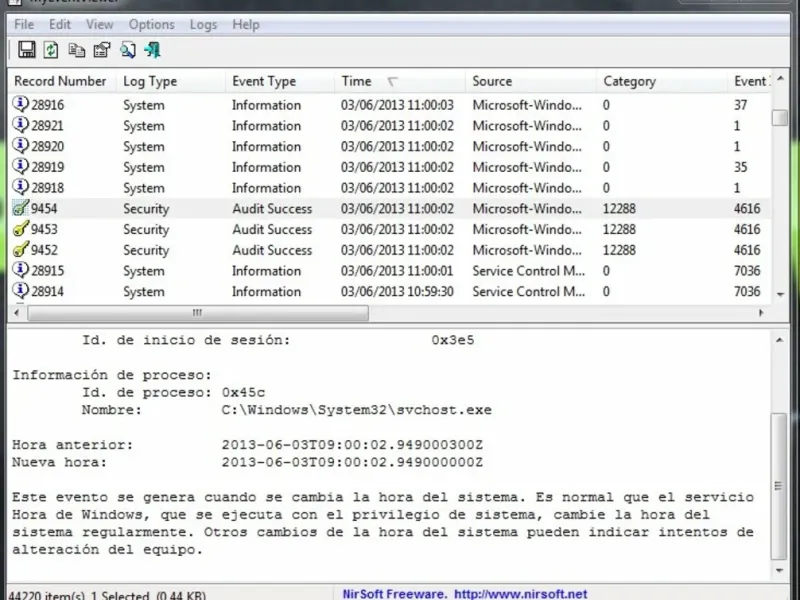The width and height of the screenshot is (800, 600).
Task: Open the Help menu
Action: coord(246,24)
